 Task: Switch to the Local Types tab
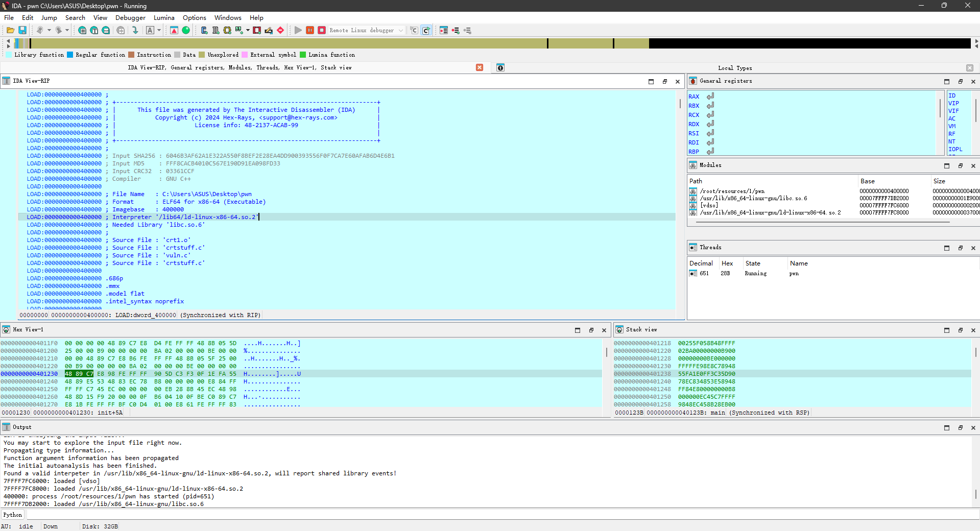pos(735,68)
